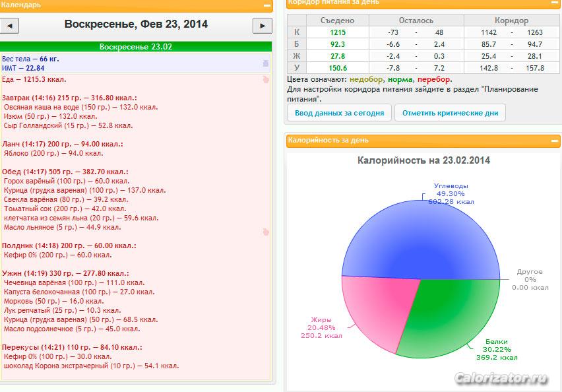Open the Обед (14:17) meal entry

coord(65,172)
